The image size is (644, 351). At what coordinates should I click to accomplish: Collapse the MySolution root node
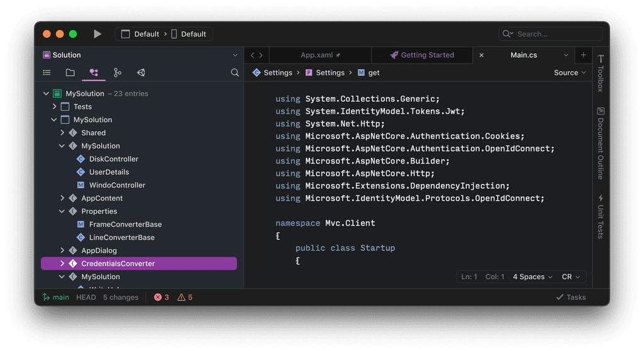coord(46,94)
